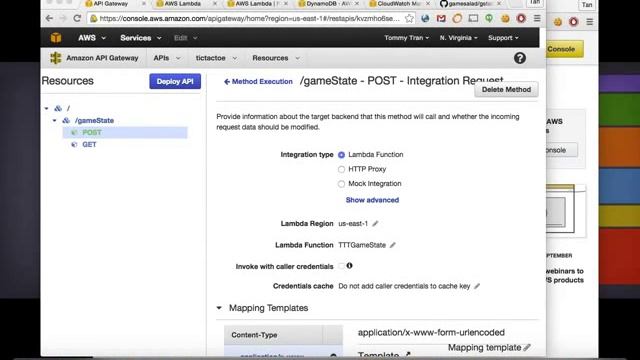Click the screen cast extension icon

pyautogui.click(x=473, y=18)
